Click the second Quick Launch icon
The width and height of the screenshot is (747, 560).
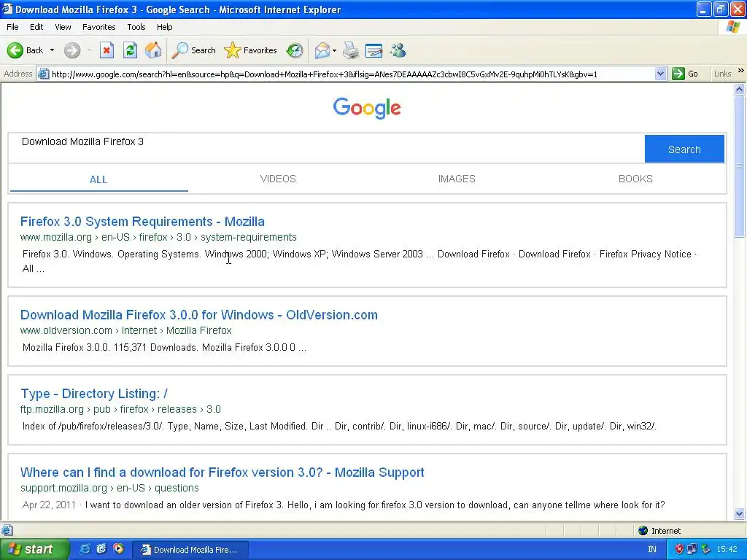(101, 549)
